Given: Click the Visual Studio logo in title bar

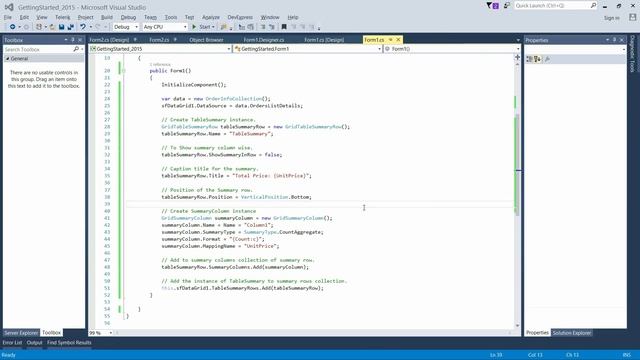Looking at the screenshot, I should (x=9, y=7).
